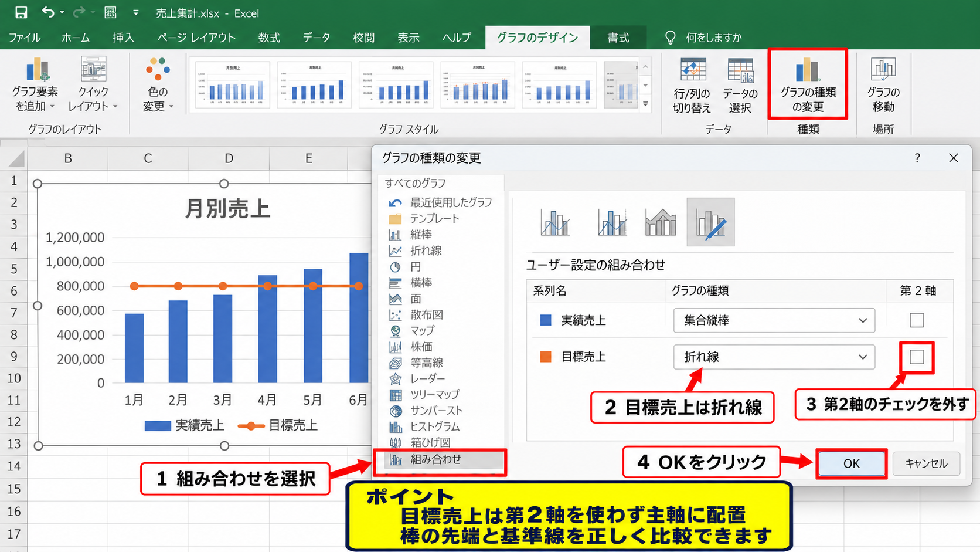Click the chart title 月別売上
The width and height of the screenshot is (980, 552).
[227, 209]
